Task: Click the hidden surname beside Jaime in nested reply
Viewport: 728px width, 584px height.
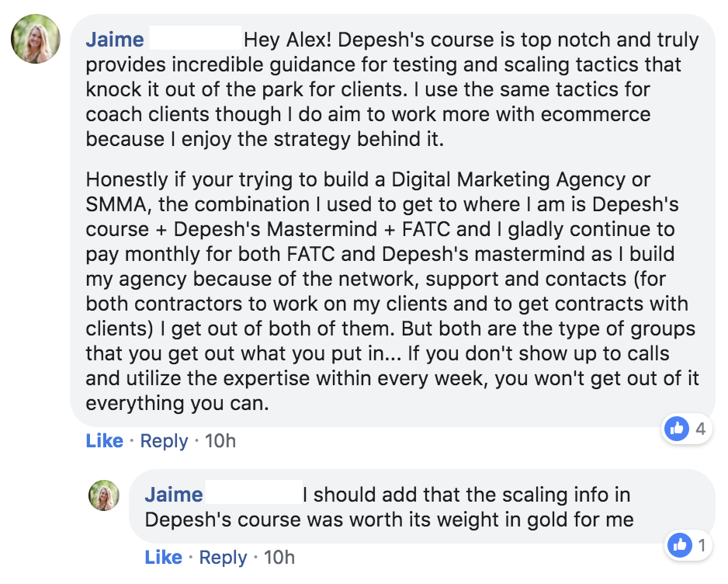Action: pyautogui.click(x=253, y=495)
